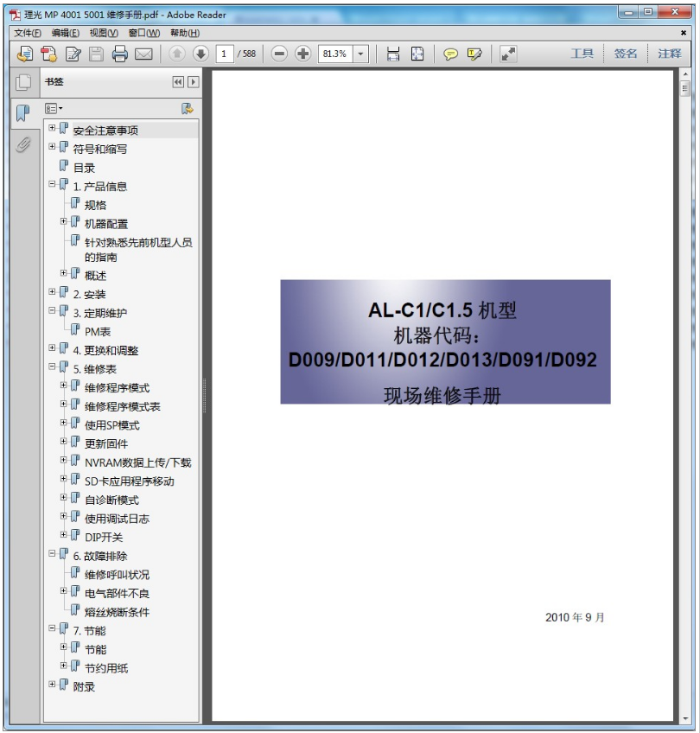Select highlight text tool icon
Viewport: 700px width, 733px height.
point(474,54)
